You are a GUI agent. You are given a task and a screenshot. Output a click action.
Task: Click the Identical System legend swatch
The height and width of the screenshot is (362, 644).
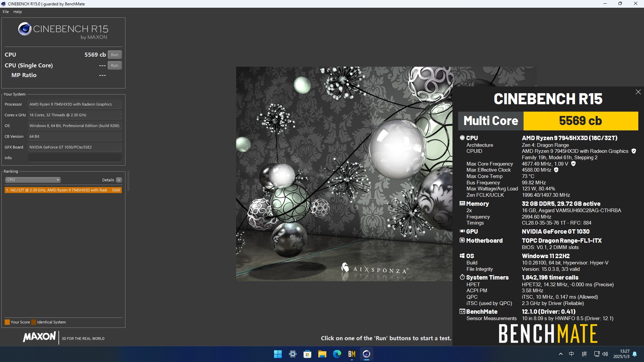click(x=34, y=322)
